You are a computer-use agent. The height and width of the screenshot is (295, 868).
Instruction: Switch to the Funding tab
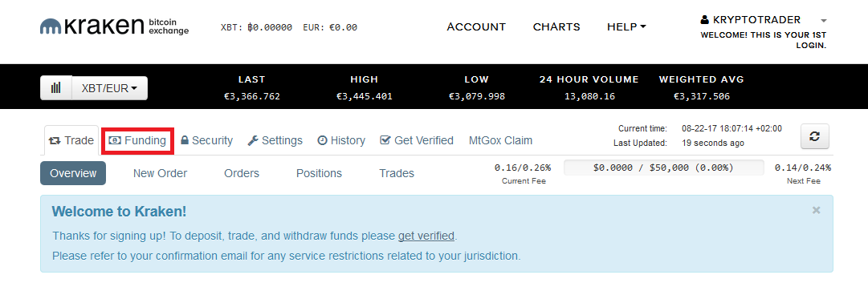[x=138, y=140]
